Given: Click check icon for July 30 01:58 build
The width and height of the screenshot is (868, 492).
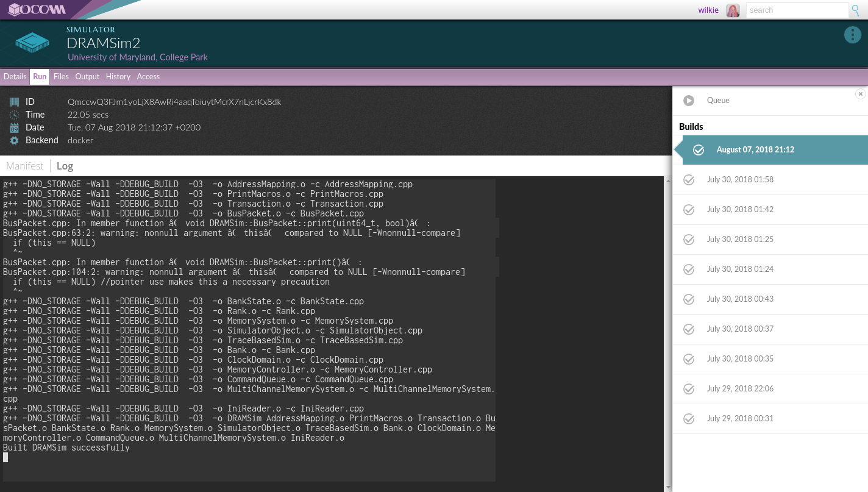Looking at the screenshot, I should [689, 180].
